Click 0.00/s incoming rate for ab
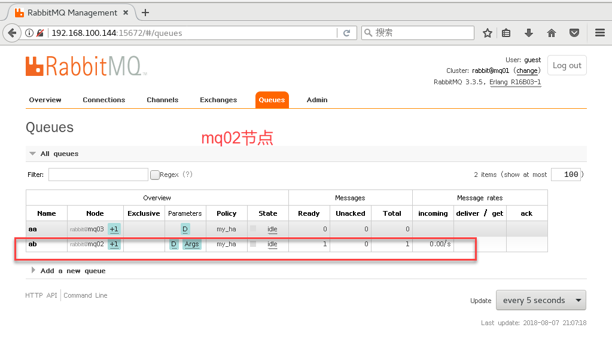Image resolution: width=612 pixels, height=364 pixels. pyautogui.click(x=440, y=244)
